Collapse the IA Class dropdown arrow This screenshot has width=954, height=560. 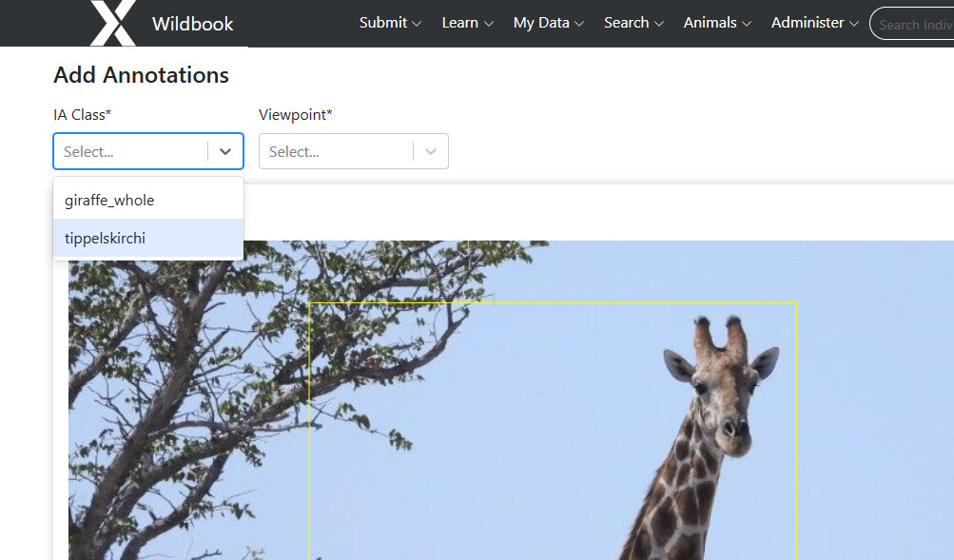225,151
